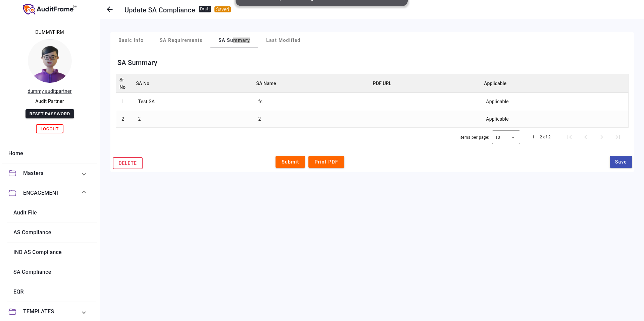Switch to the SA Requirements tab
The width and height of the screenshot is (644, 321).
point(181,40)
